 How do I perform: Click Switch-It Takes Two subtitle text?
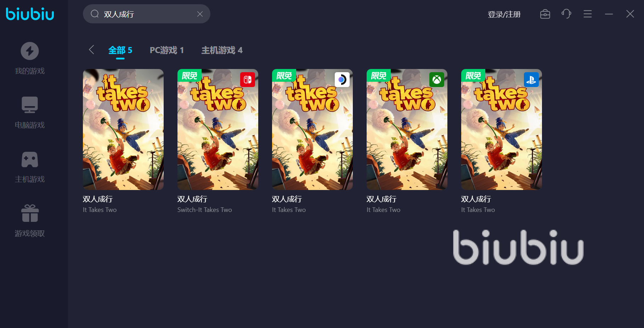point(205,210)
